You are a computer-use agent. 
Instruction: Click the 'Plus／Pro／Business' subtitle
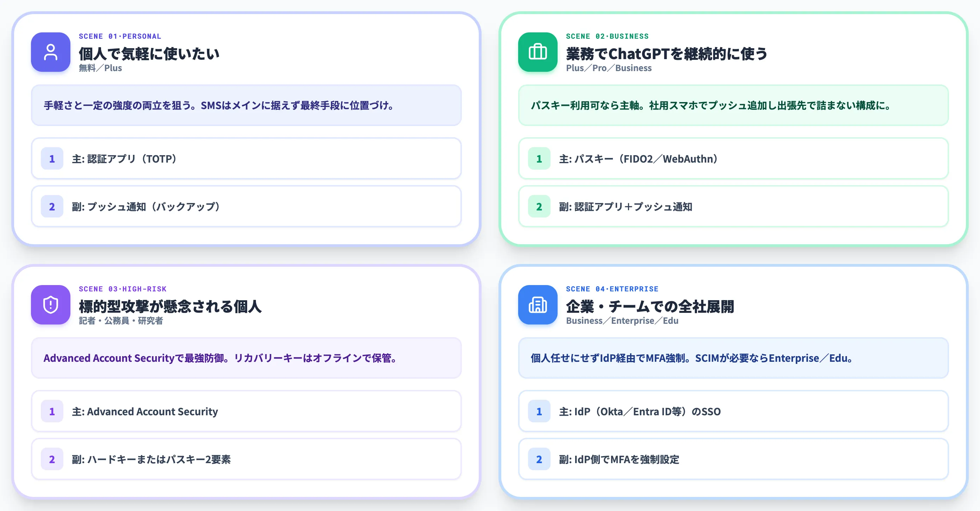pos(609,68)
